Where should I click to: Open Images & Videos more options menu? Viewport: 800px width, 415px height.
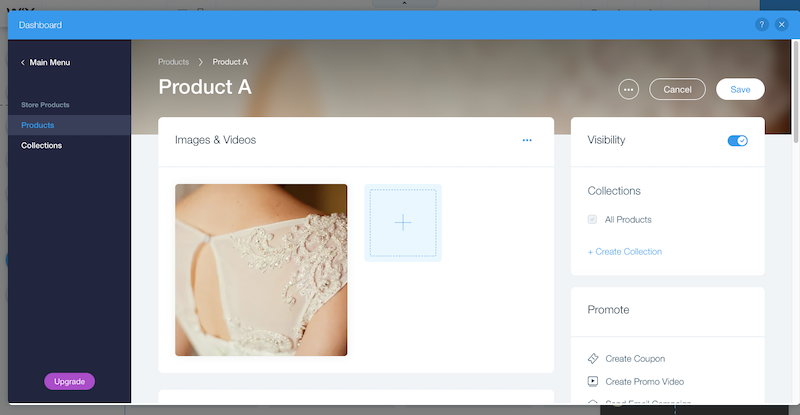click(527, 141)
